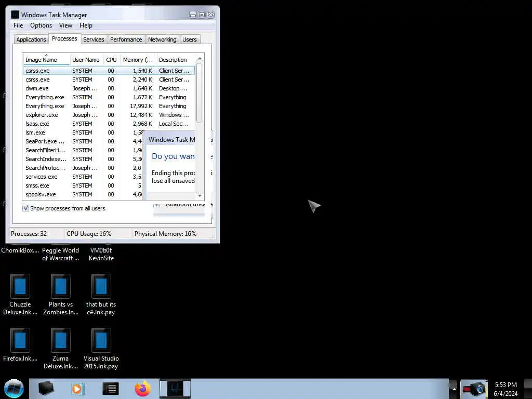Image resolution: width=532 pixels, height=399 pixels.
Task: Select Firefox.lnk desktop shortcut icon
Action: (20, 340)
